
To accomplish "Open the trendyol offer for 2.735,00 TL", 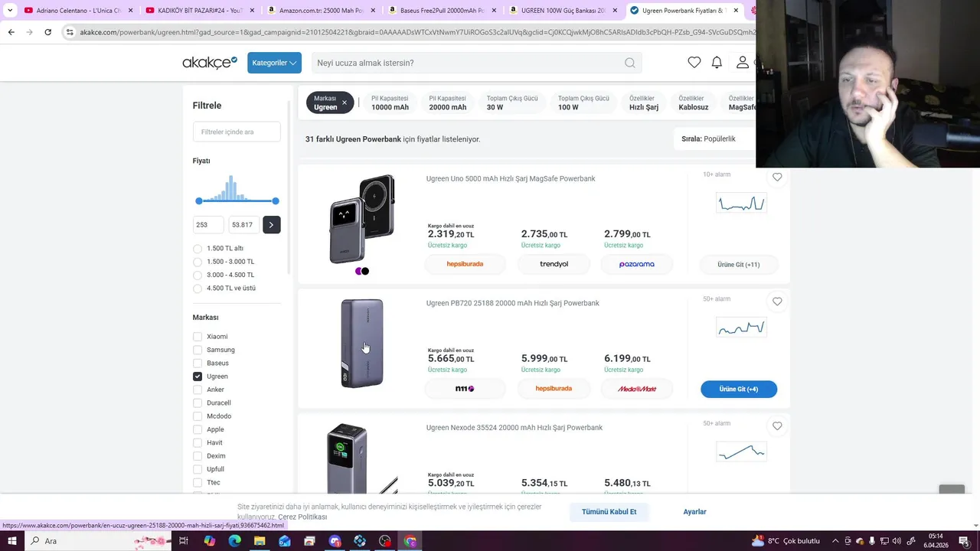I will click(x=554, y=264).
